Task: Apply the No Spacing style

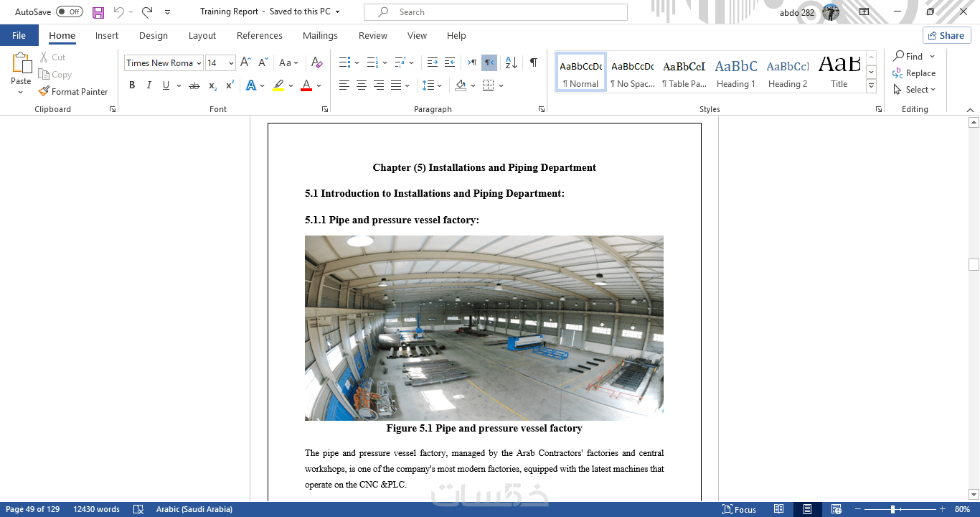Action: click(x=632, y=73)
